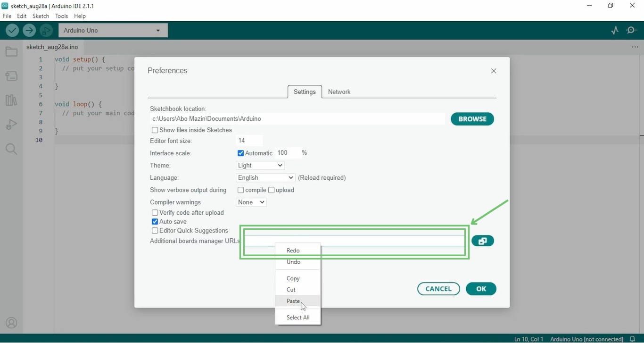
Task: Click the Upload sketch arrow icon
Action: click(29, 30)
